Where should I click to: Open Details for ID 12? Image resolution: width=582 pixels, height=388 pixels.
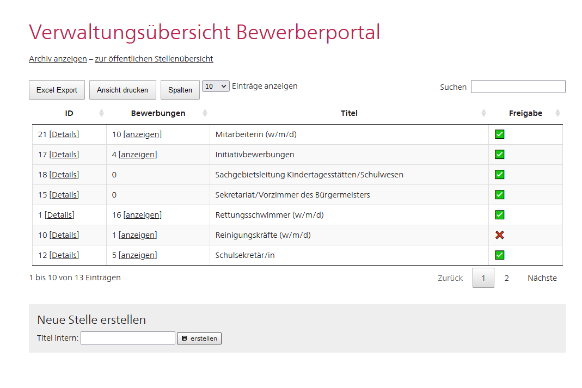(x=64, y=255)
